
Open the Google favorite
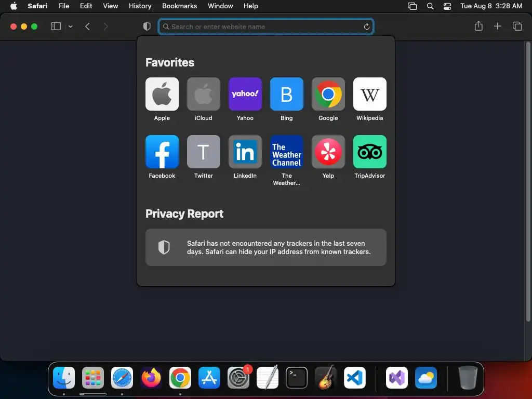tap(328, 94)
